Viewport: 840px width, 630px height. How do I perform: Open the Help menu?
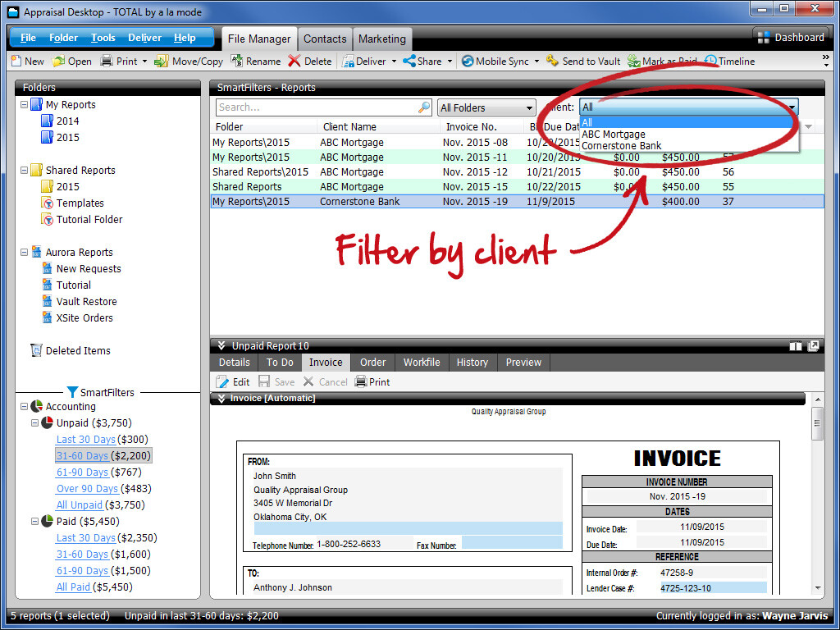coord(185,38)
